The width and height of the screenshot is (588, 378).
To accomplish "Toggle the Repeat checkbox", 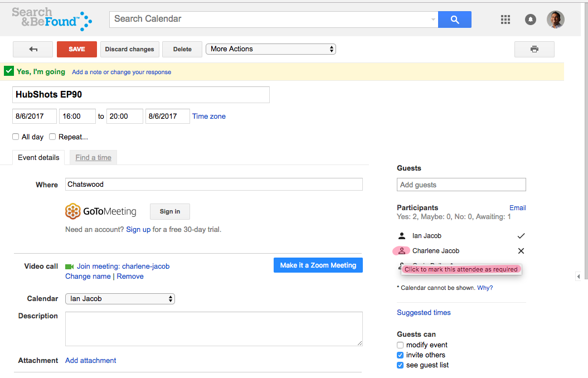I will [52, 137].
